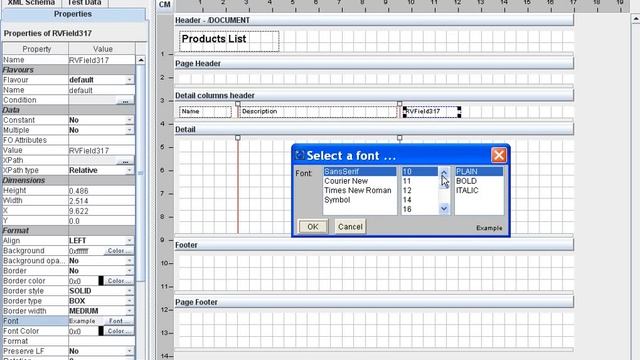The width and height of the screenshot is (640, 360).
Task: Click the Page Header band title
Action: tap(198, 64)
